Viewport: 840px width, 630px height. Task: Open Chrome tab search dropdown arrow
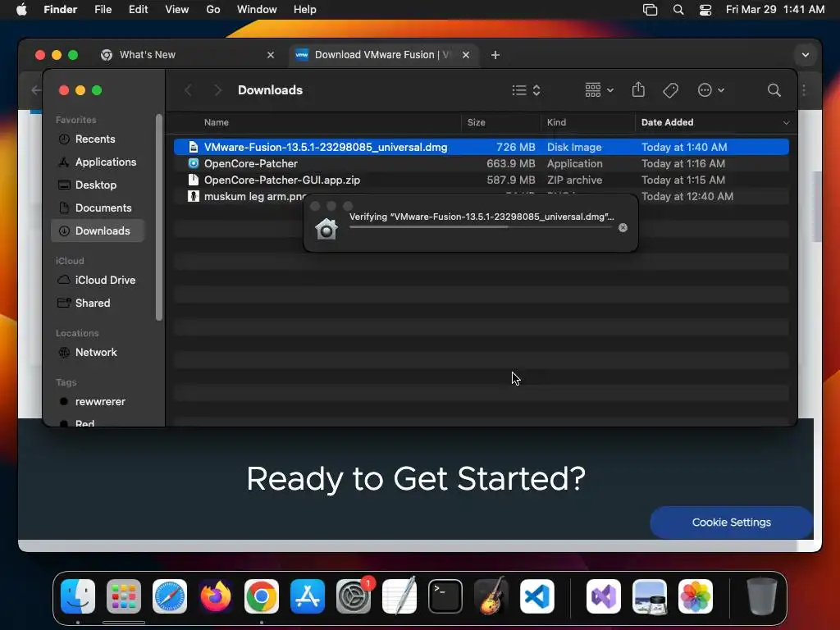coord(805,55)
